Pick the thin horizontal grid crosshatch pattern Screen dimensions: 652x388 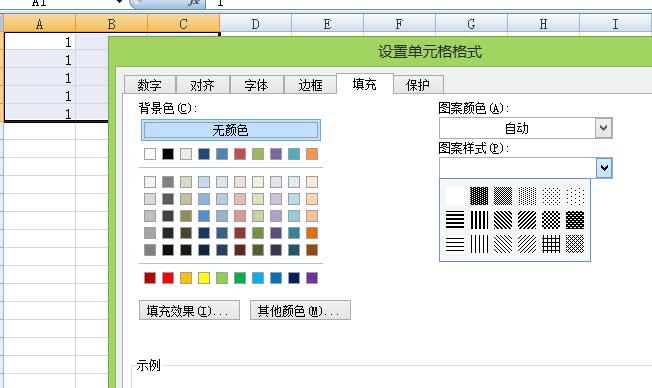(x=551, y=244)
